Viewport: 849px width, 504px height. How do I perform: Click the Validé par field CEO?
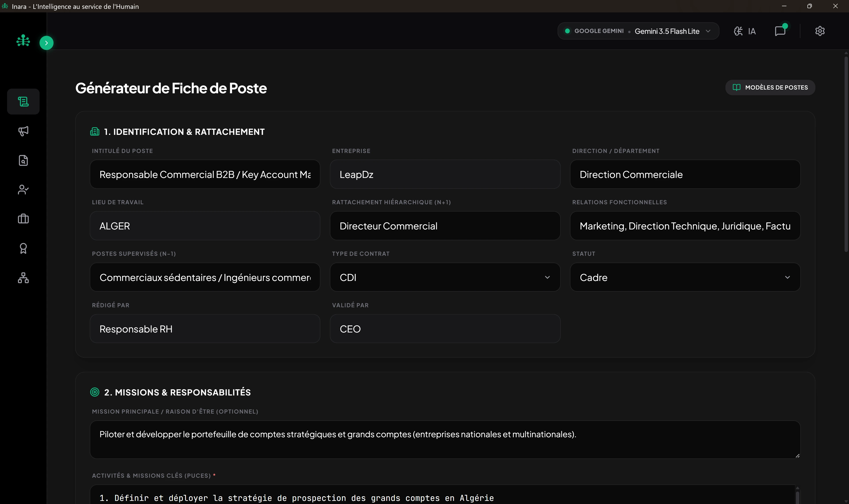[x=445, y=329]
